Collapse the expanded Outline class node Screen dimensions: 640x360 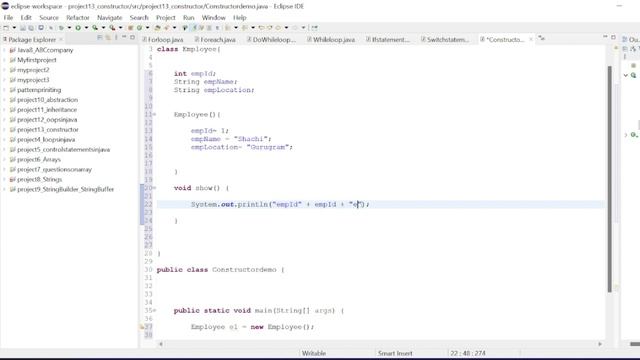(626, 76)
